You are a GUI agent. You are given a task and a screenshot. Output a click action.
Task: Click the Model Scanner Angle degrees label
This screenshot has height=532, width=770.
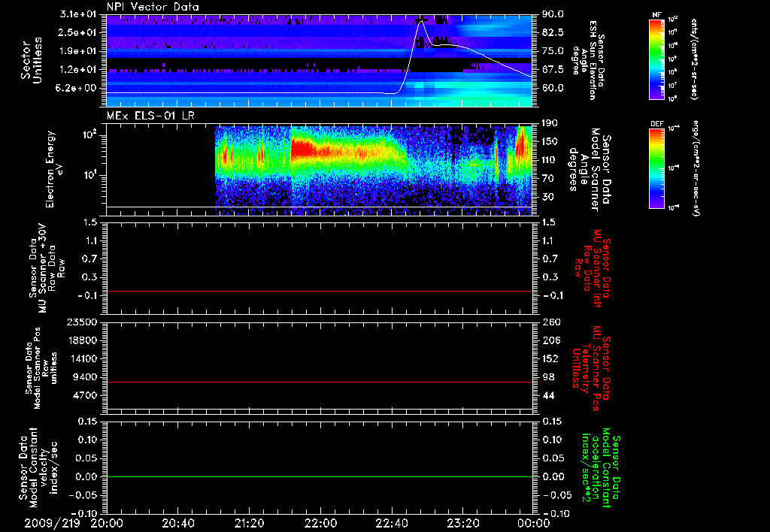[x=590, y=170]
